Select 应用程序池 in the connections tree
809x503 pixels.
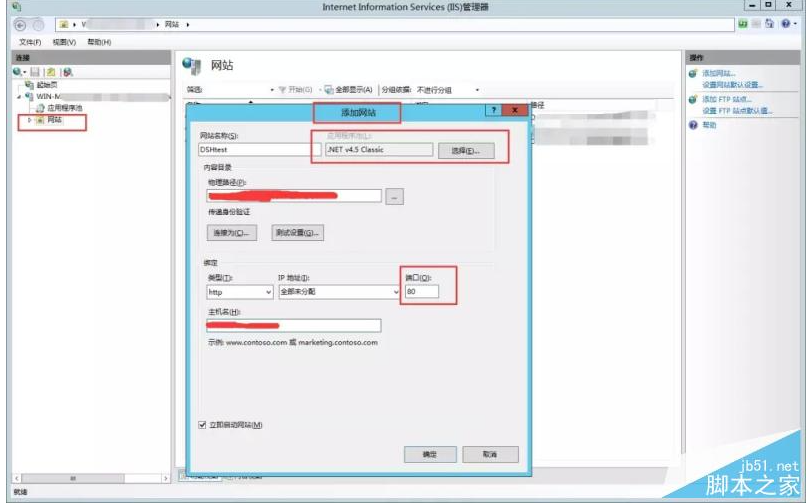64,108
